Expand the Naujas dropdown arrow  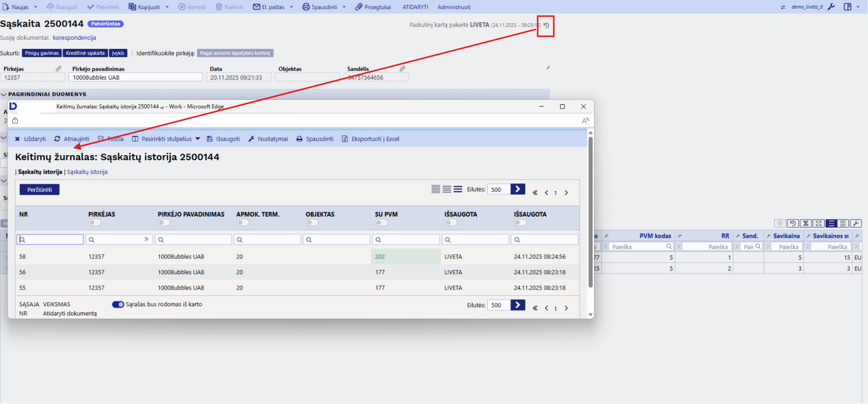click(36, 7)
